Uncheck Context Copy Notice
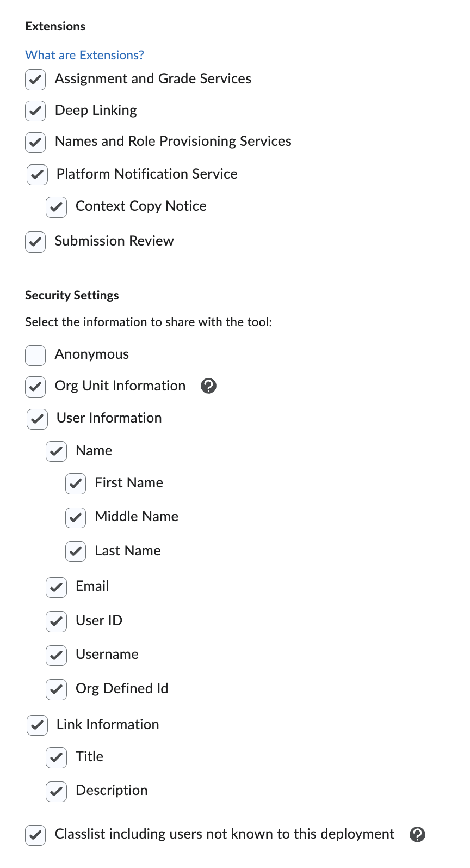Screen dimensions: 470x868 pyautogui.click(x=56, y=207)
